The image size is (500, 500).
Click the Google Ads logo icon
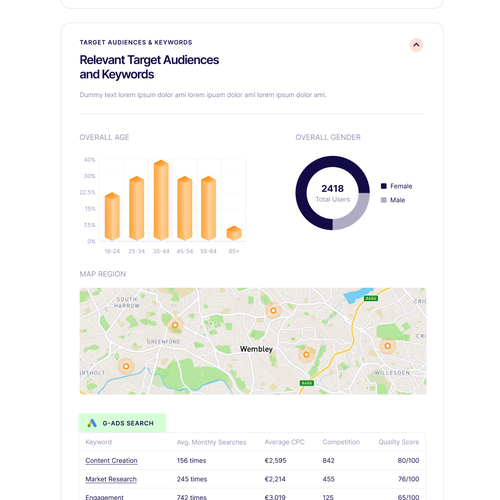click(x=92, y=423)
